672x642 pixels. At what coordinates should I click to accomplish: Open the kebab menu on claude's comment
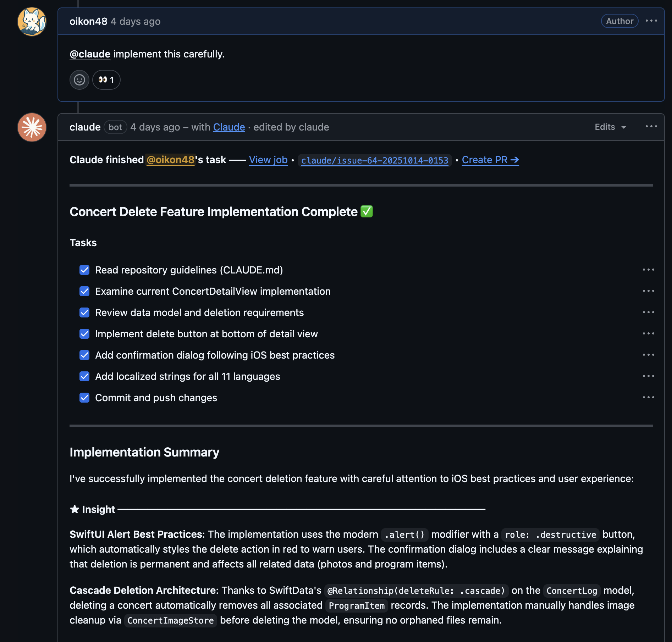[x=651, y=127]
